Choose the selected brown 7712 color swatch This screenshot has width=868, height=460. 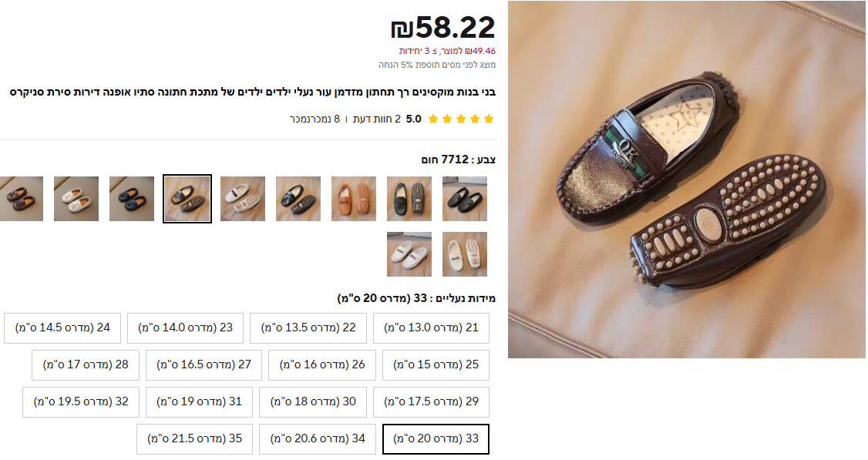click(x=187, y=199)
